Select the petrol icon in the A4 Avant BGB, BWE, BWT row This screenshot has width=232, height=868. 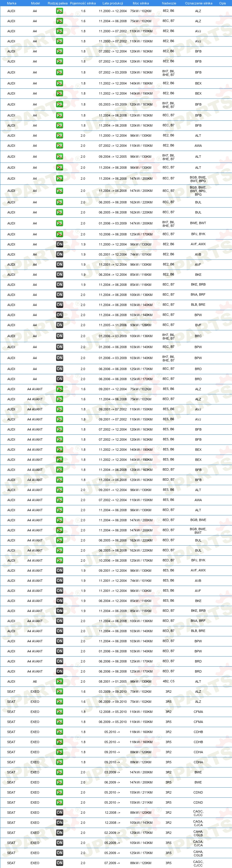pyautogui.click(x=59, y=530)
